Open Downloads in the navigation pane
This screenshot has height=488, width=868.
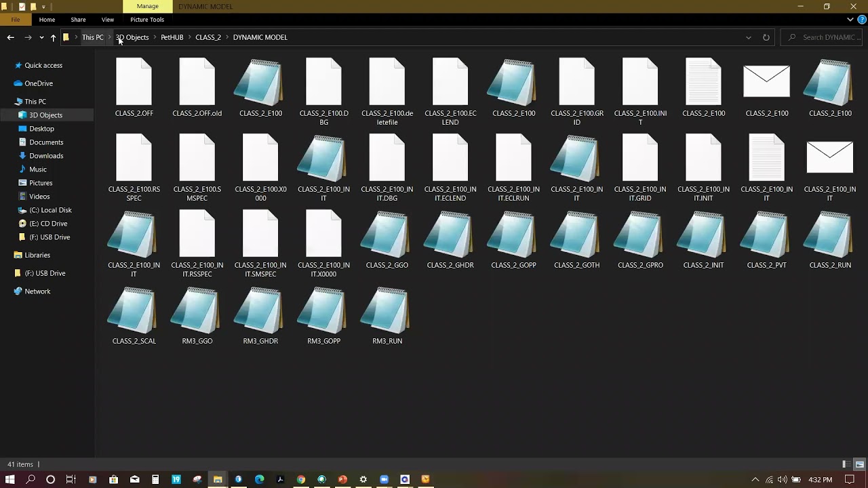pyautogui.click(x=46, y=156)
